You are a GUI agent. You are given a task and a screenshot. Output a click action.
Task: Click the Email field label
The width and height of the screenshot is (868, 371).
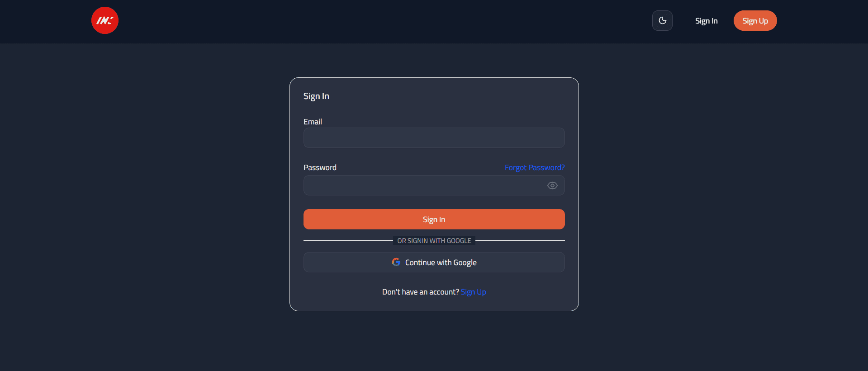pos(313,122)
